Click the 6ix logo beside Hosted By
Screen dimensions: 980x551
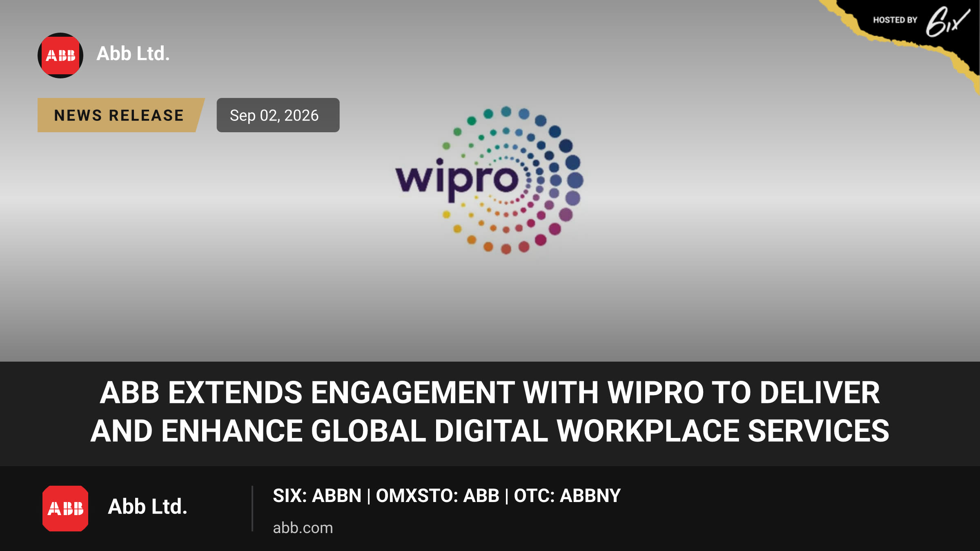pos(947,22)
